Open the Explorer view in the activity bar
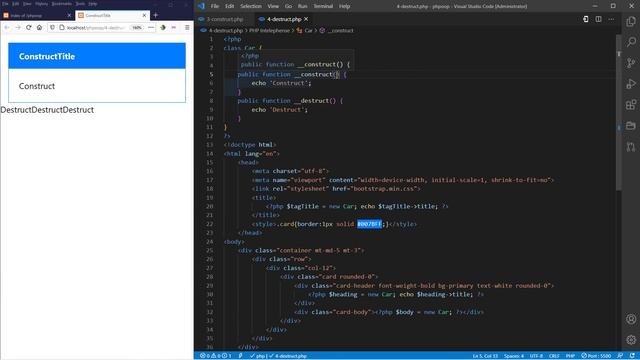 [x=631, y=21]
